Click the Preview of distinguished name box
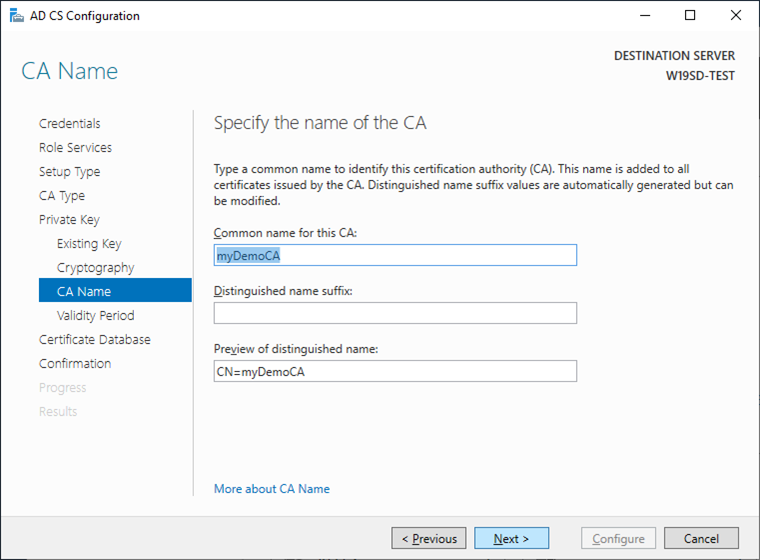The height and width of the screenshot is (560, 760). pyautogui.click(x=395, y=372)
